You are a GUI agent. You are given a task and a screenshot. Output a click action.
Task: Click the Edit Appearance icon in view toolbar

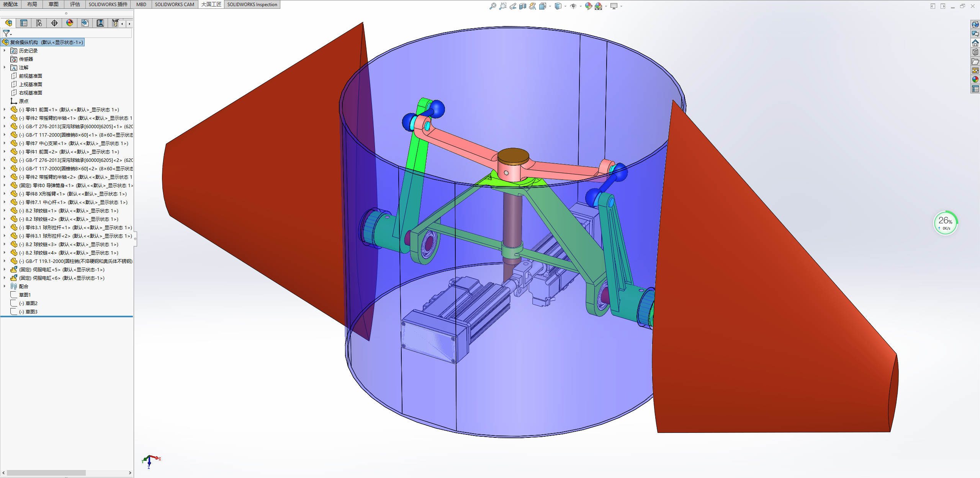[588, 6]
